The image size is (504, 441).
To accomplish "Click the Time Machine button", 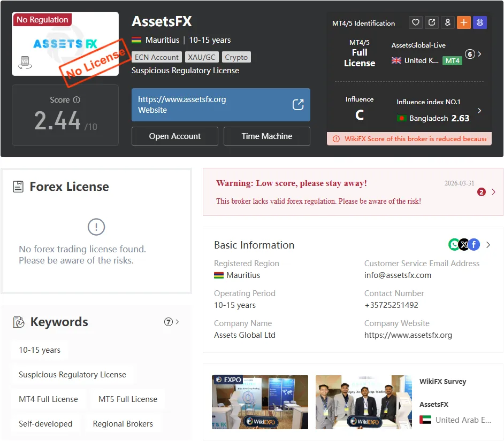I will pos(267,136).
